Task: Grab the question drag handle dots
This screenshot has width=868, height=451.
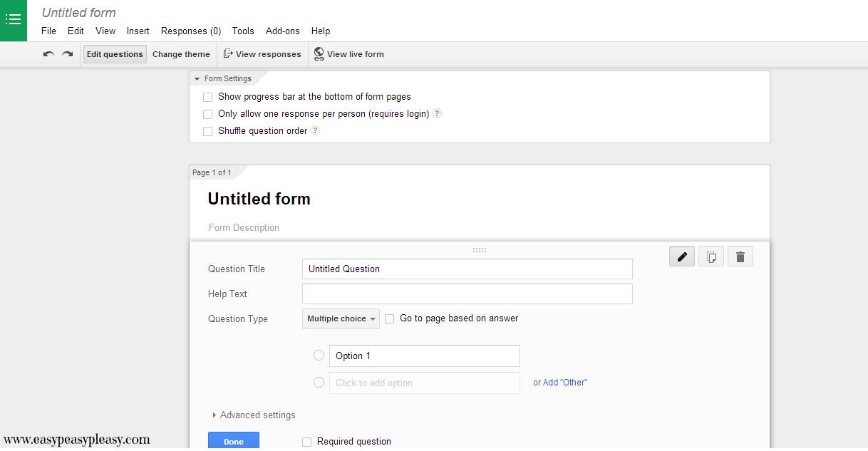Action: pyautogui.click(x=480, y=250)
